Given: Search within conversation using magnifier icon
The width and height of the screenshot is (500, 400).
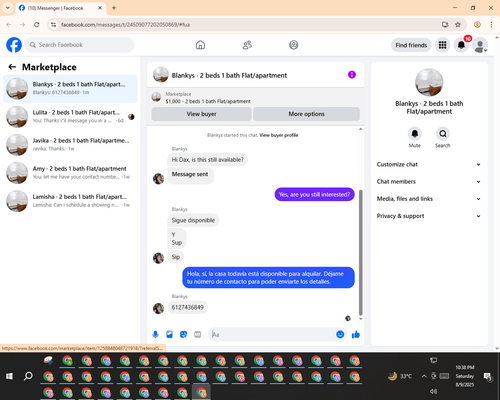Looking at the screenshot, I should pyautogui.click(x=443, y=134).
